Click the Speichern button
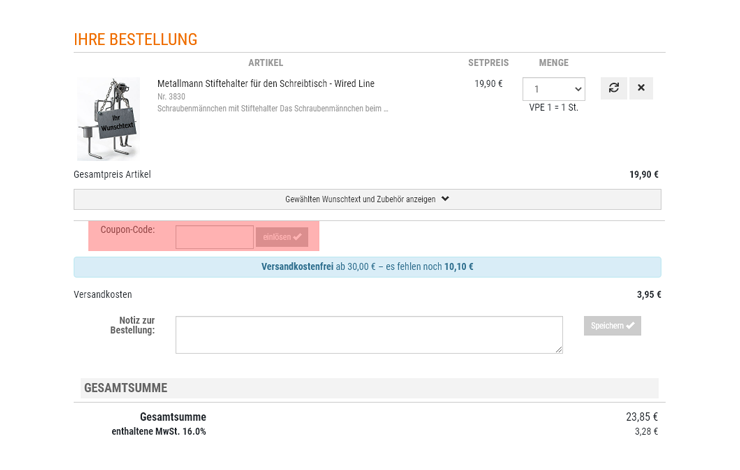 coord(612,326)
